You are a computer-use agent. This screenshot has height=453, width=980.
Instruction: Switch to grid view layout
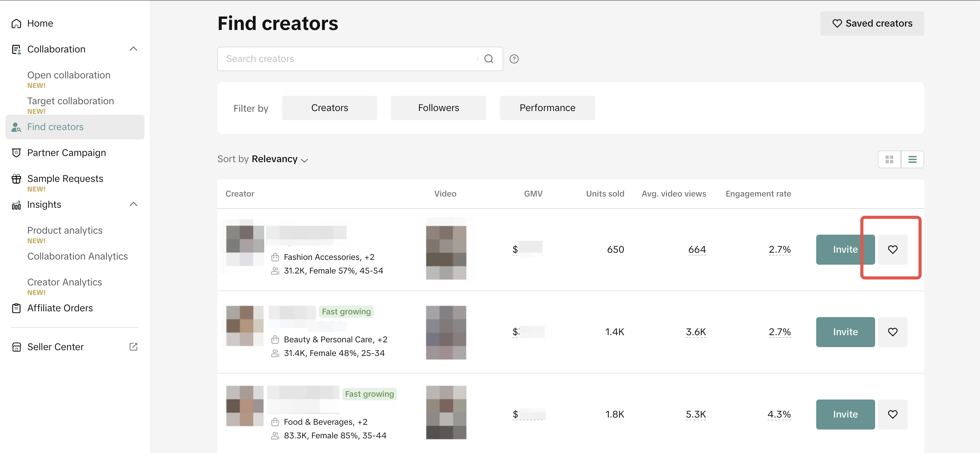[x=889, y=159]
